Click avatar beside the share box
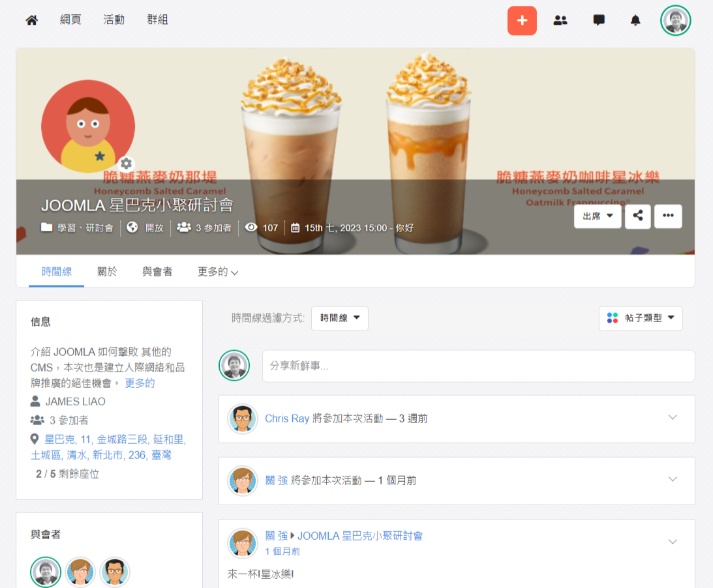 234,365
